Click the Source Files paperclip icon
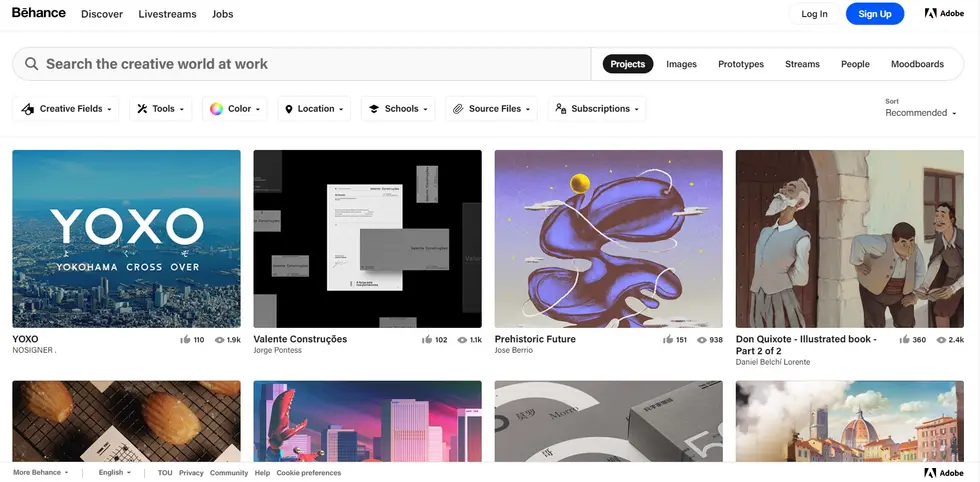The height and width of the screenshot is (482, 980). pyautogui.click(x=458, y=109)
